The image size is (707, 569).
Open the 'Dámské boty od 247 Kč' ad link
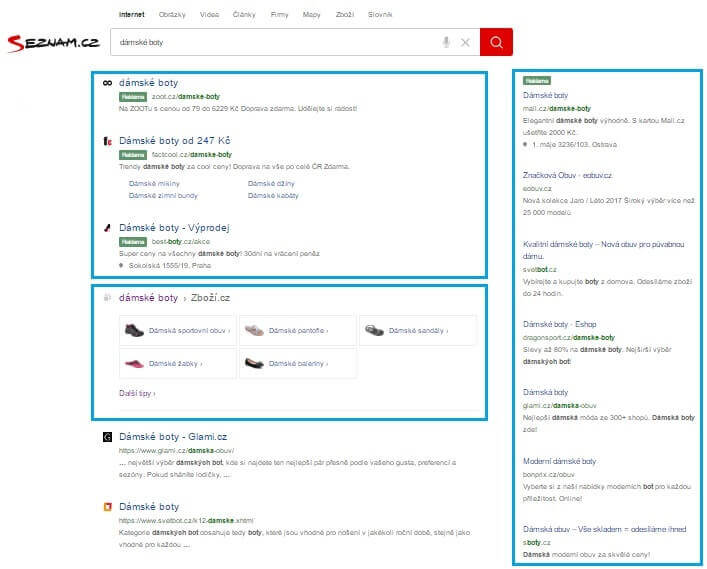click(x=174, y=141)
